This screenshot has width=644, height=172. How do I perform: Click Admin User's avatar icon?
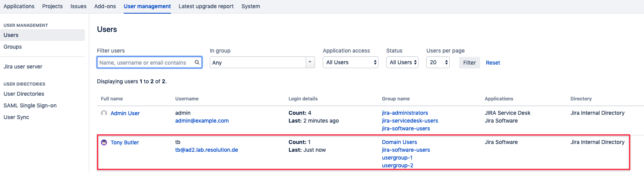(104, 113)
